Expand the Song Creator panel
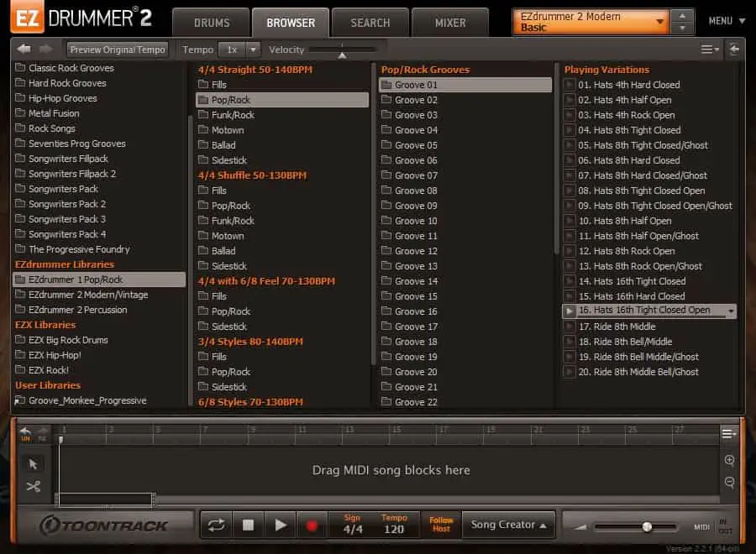 509,525
